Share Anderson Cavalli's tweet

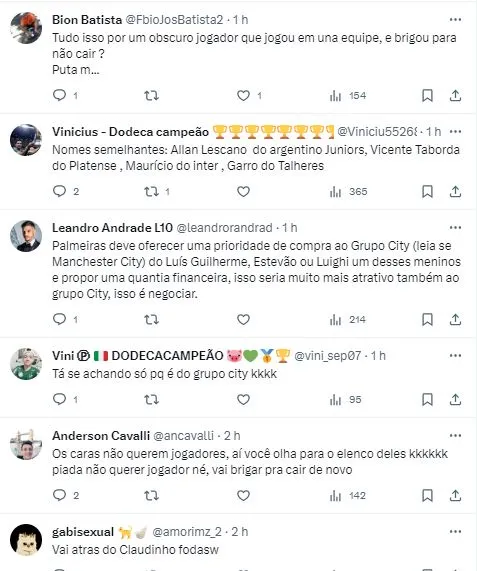455,495
